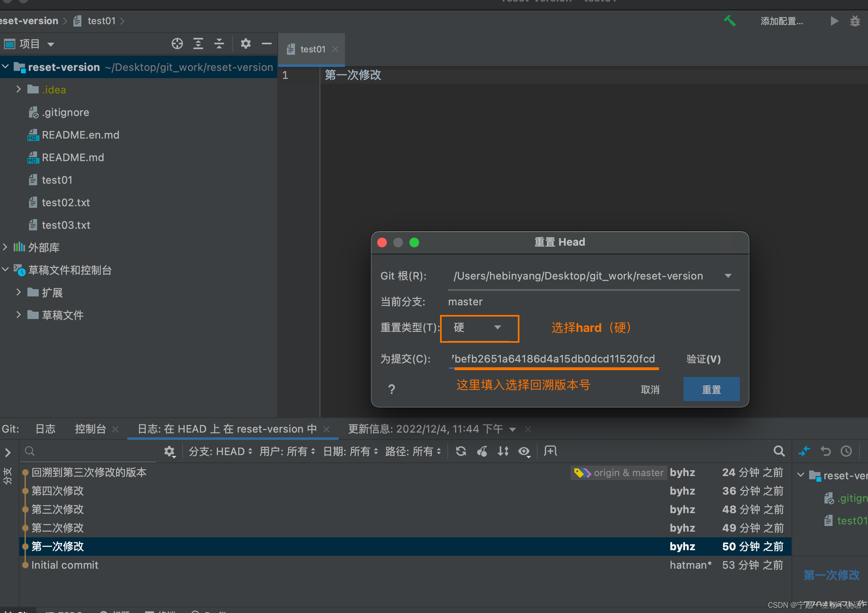Switch to 更新信息 2022/12/4 tab
The height and width of the screenshot is (613, 868).
coord(425,429)
